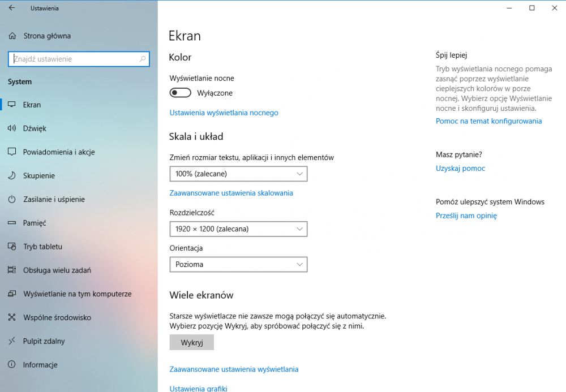Click the multitasking icon for Obsługa wielu zadań
Image resolution: width=566 pixels, height=392 pixels.
[x=12, y=270]
